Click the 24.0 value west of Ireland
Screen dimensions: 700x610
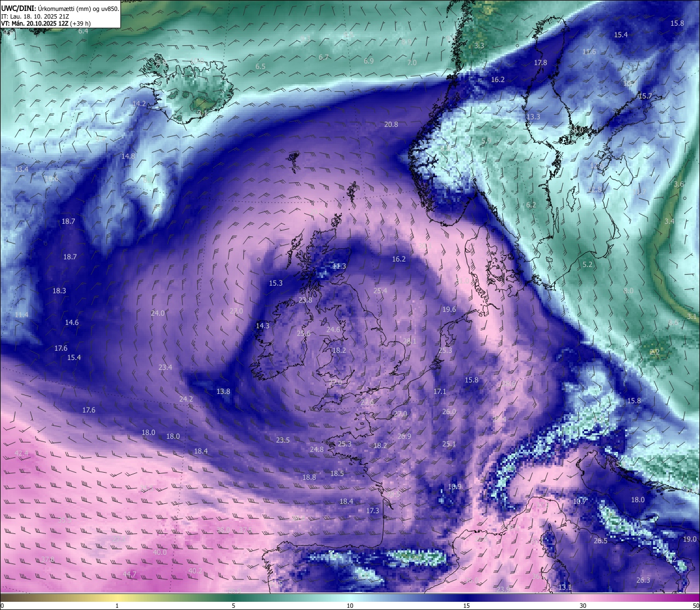click(x=157, y=313)
